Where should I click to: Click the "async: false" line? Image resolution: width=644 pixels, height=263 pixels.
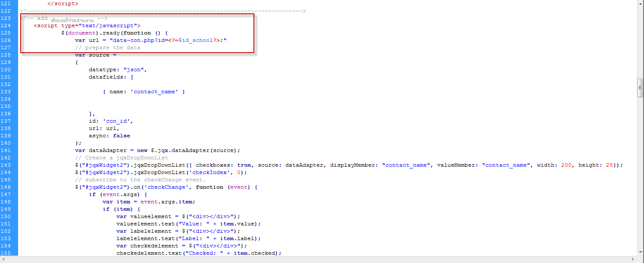coord(109,136)
